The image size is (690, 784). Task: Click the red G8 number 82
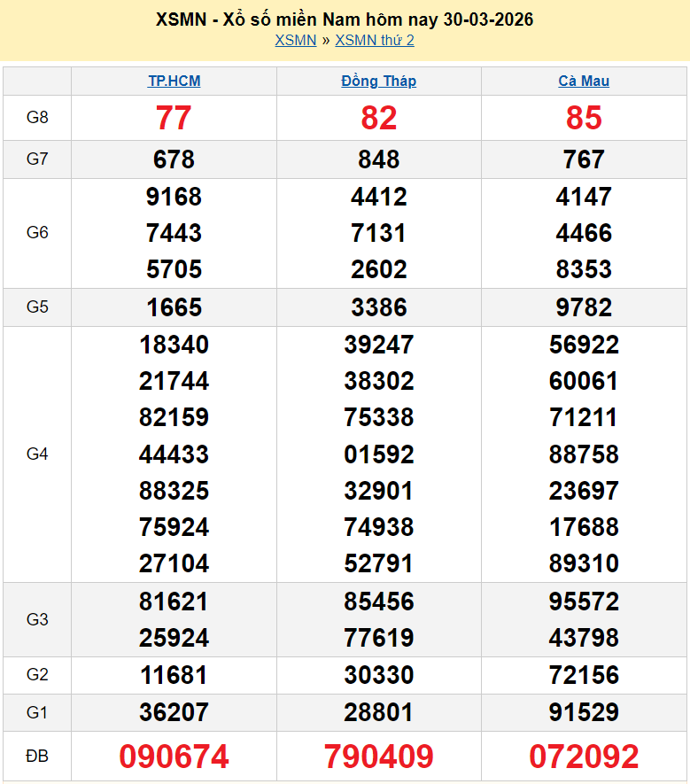pyautogui.click(x=378, y=118)
